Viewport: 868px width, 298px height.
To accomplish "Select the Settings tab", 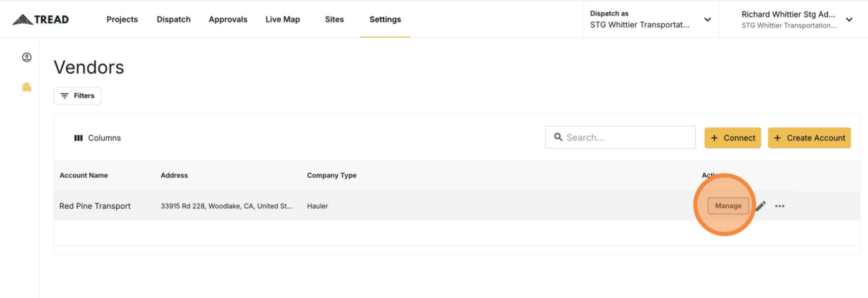I will 385,19.
